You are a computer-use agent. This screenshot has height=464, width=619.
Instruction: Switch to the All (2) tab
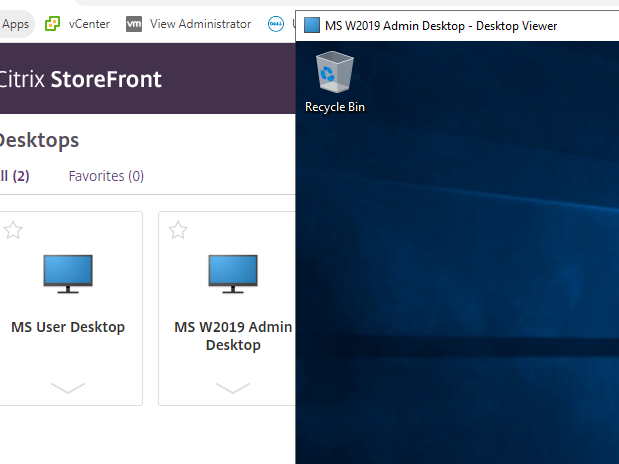[x=14, y=176]
